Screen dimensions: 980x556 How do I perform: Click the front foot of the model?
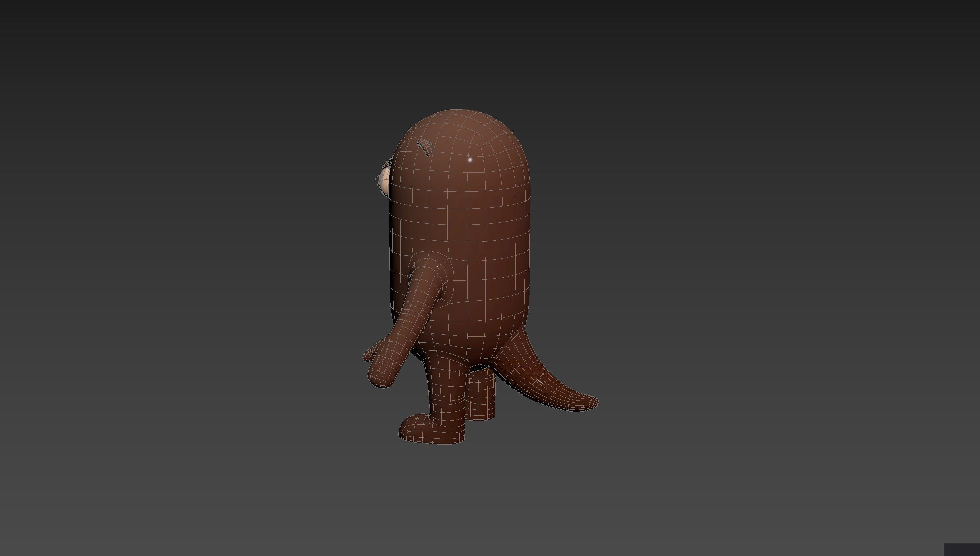432,429
